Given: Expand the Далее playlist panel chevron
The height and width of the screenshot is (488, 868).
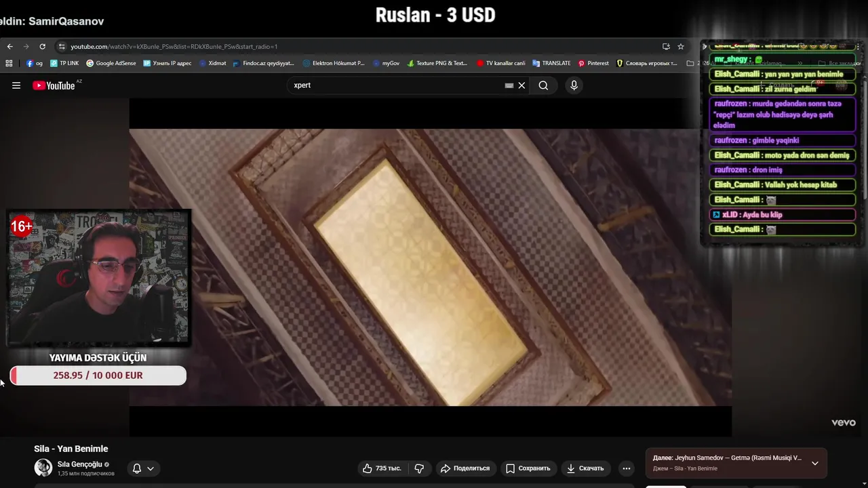Looking at the screenshot, I should (815, 464).
